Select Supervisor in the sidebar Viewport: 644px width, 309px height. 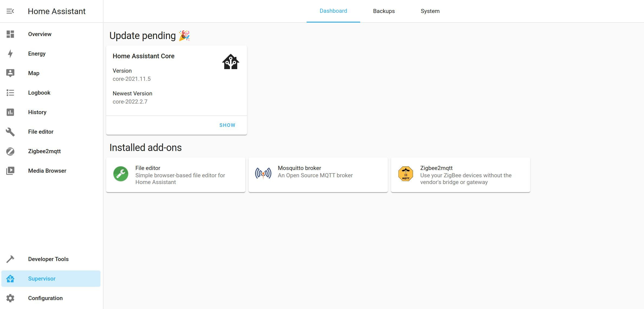[51, 279]
